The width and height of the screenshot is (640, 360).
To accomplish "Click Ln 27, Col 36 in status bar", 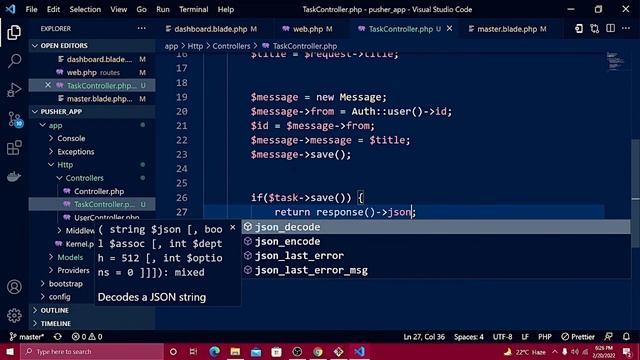I will click(x=424, y=337).
